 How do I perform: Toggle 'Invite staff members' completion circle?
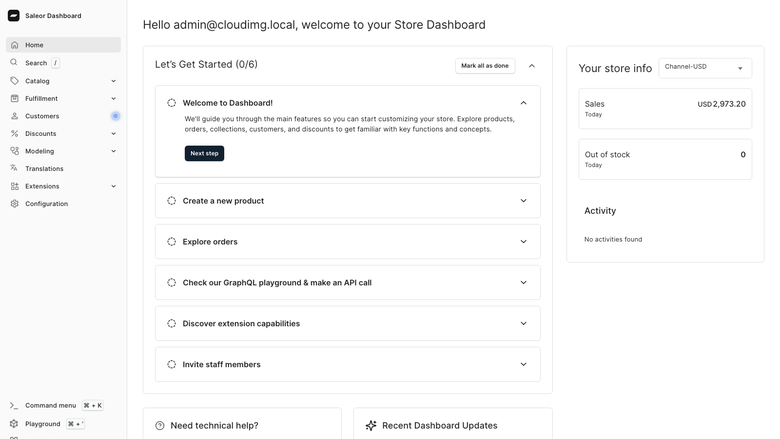click(172, 364)
